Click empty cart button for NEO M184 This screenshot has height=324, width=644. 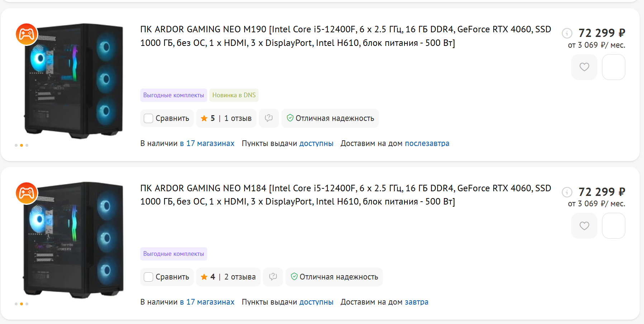click(614, 226)
